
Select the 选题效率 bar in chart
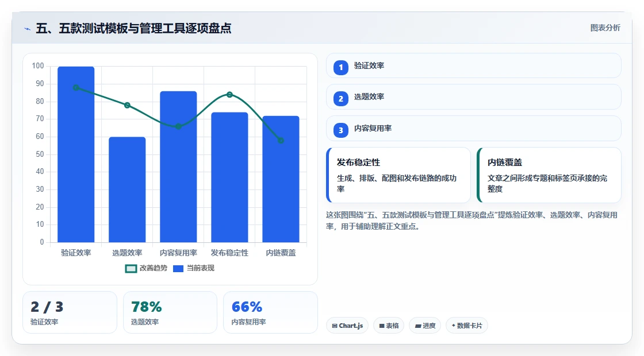[127, 189]
